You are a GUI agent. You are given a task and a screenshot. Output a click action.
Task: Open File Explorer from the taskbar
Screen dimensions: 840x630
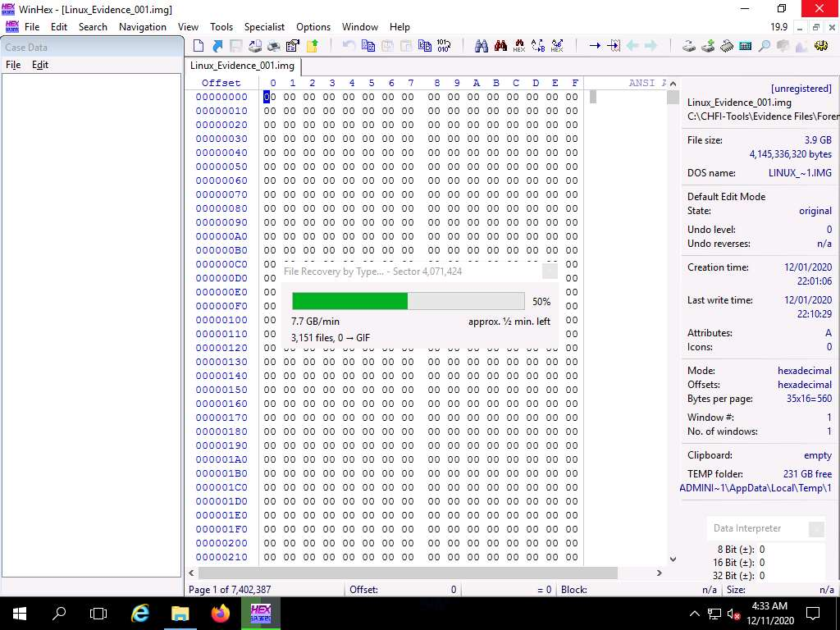coord(180,614)
